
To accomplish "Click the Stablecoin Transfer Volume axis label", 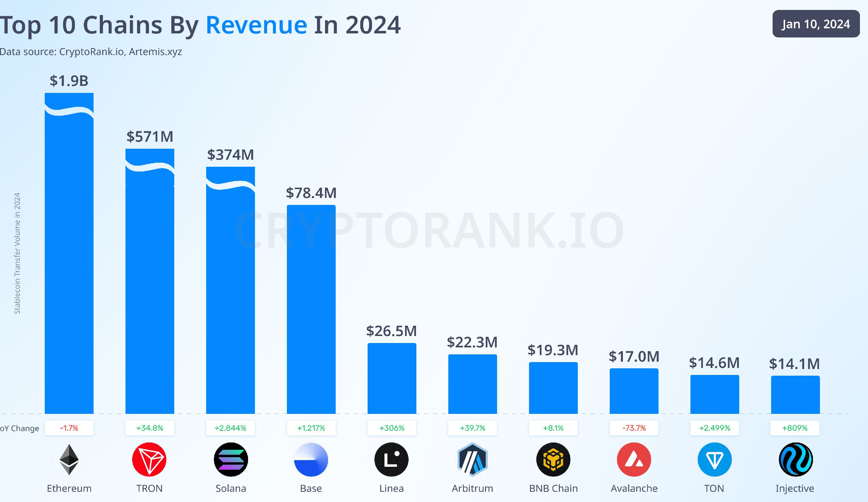I will point(17,253).
